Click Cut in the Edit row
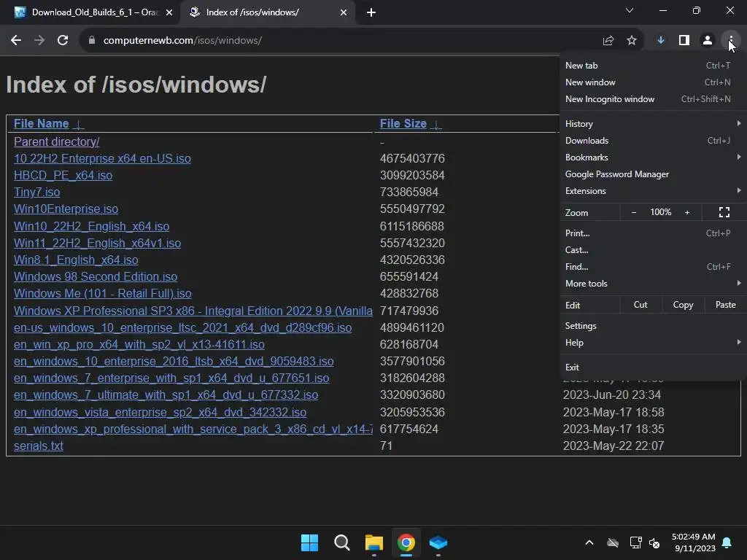Viewport: 747px width, 560px height. tap(640, 305)
